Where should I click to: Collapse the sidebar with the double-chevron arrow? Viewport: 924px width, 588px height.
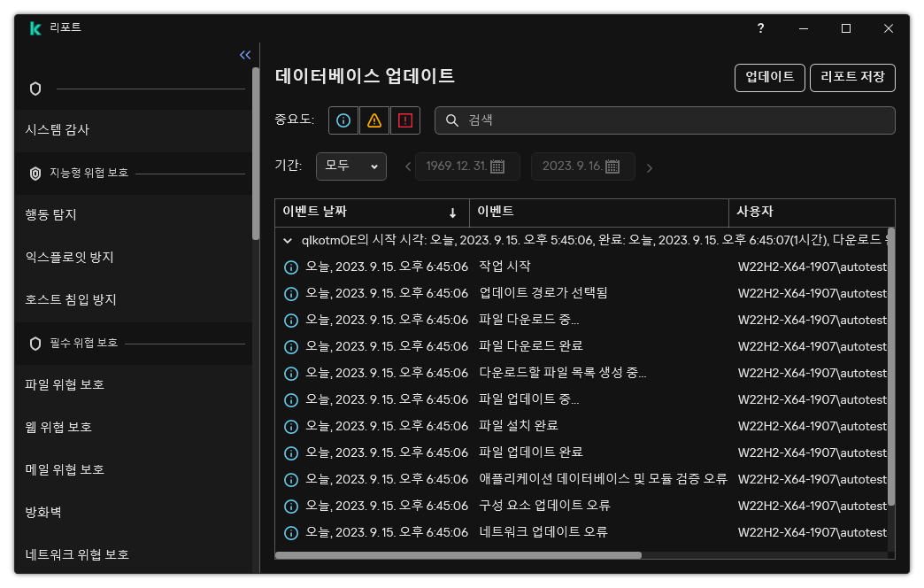point(245,54)
